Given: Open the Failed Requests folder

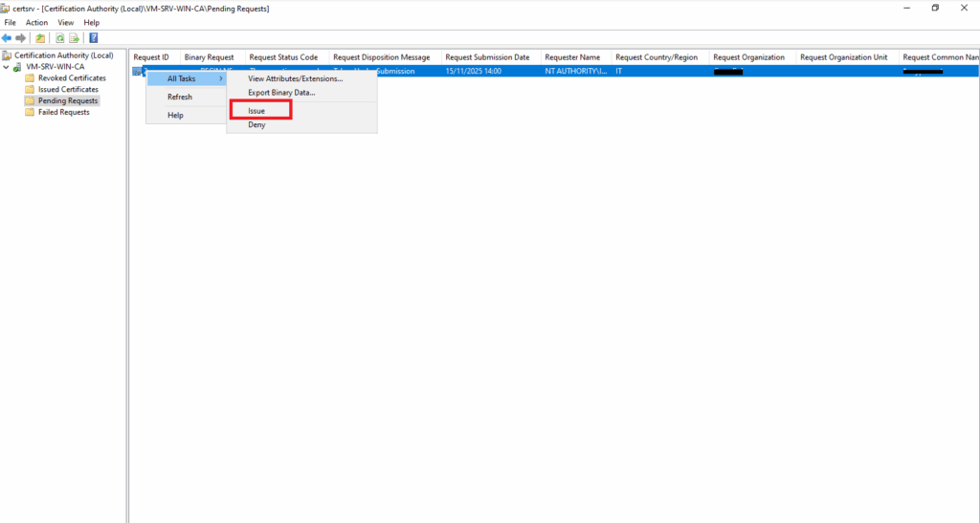Looking at the screenshot, I should 63,112.
